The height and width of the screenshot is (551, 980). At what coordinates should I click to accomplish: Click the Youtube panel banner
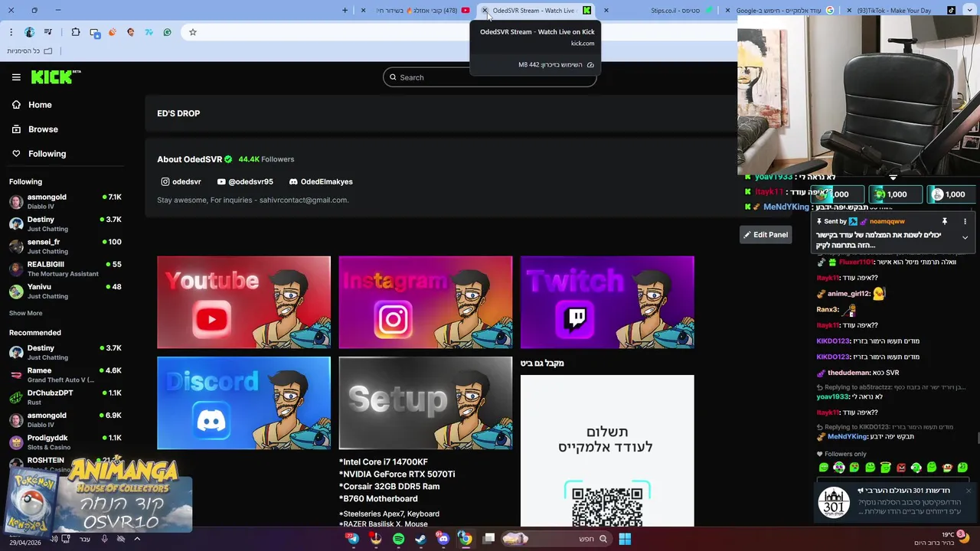(243, 302)
